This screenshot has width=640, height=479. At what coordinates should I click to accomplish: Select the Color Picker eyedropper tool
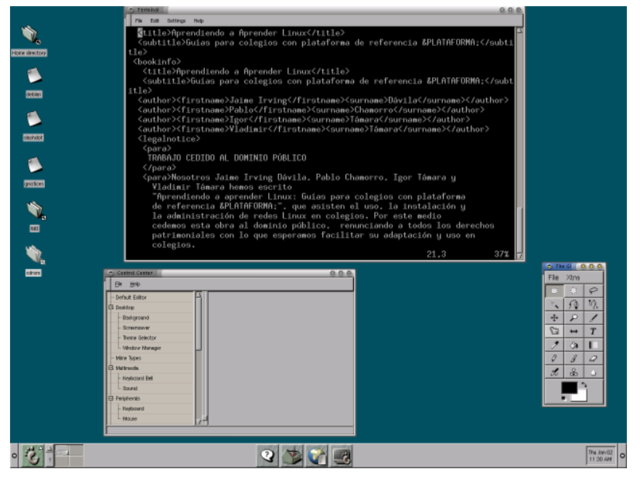554,345
